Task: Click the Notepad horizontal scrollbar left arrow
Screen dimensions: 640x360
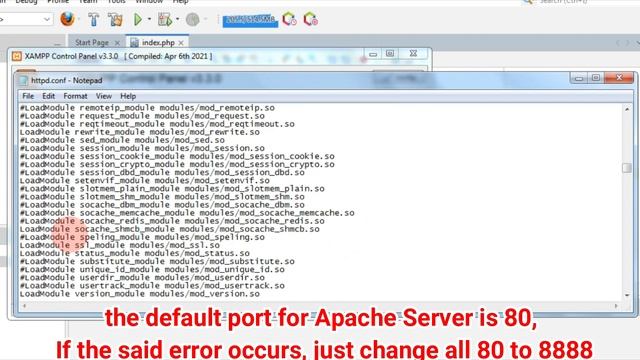Action: tap(24, 305)
